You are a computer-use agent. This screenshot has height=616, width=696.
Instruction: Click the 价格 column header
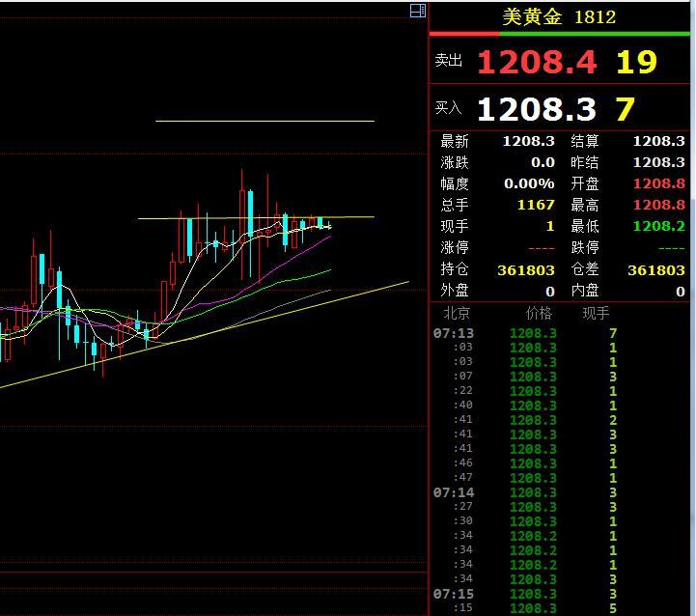pos(539,313)
